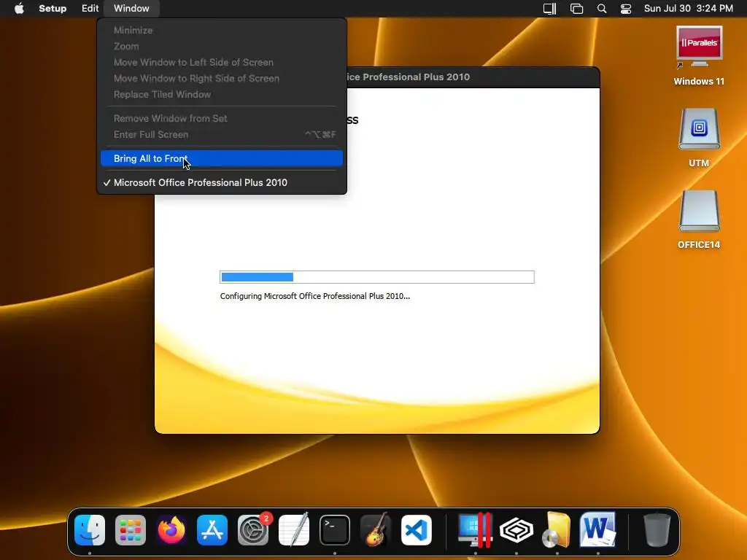Viewport: 747px width, 560px height.
Task: Open Microsoft Word from the Dock
Action: coord(598,530)
